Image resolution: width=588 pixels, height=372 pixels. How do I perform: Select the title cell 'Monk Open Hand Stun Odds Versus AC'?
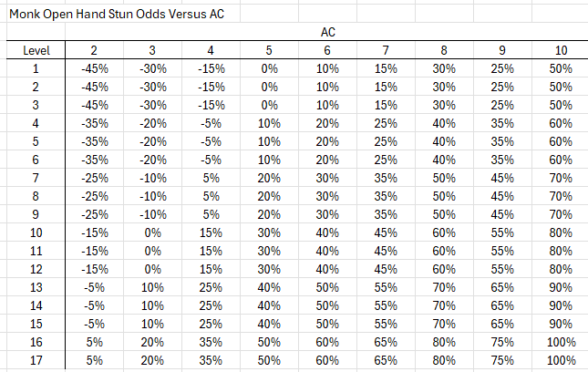click(117, 14)
